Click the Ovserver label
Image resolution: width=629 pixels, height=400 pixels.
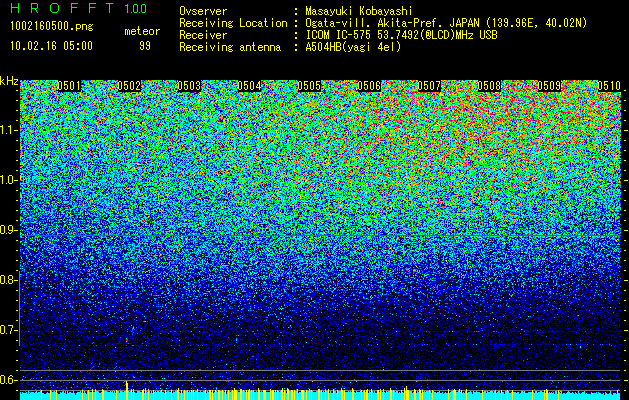click(203, 12)
